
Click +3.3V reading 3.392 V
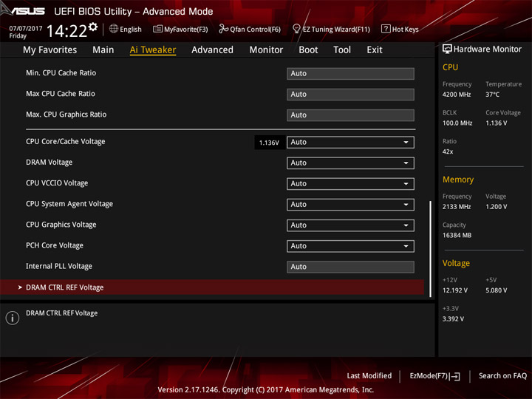(453, 319)
